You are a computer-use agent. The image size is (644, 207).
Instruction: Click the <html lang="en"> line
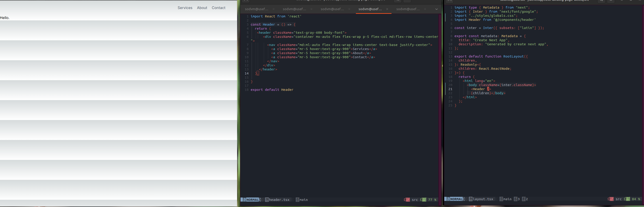click(479, 81)
